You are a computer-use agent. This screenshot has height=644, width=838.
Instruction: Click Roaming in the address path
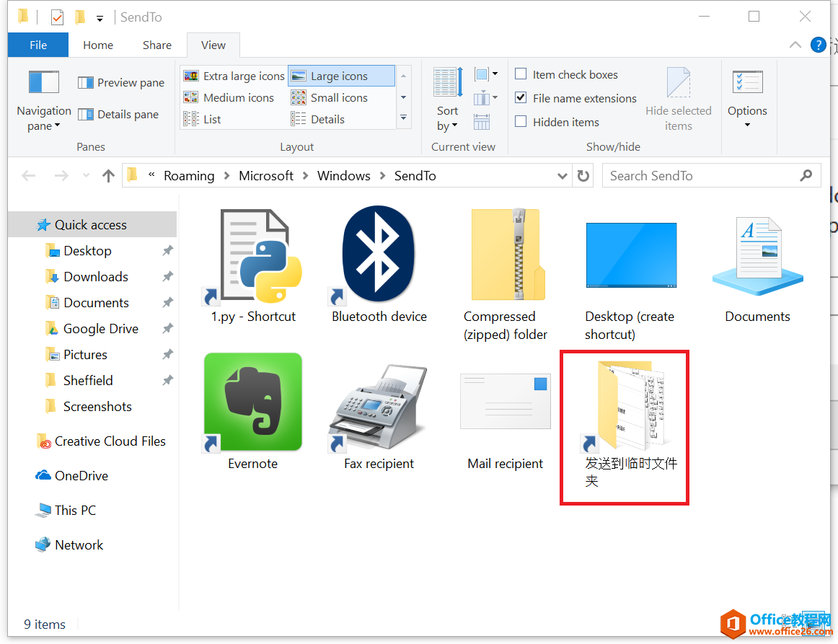point(189,175)
